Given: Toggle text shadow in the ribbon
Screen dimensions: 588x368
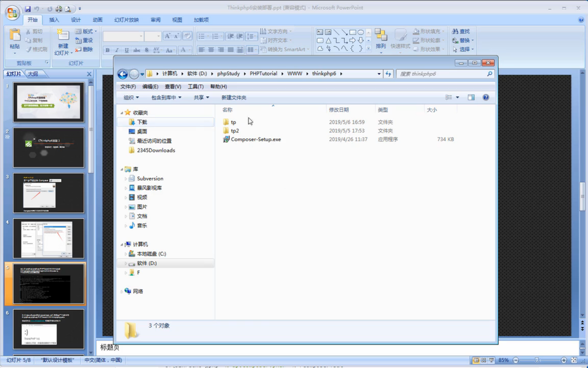Looking at the screenshot, I should 147,50.
